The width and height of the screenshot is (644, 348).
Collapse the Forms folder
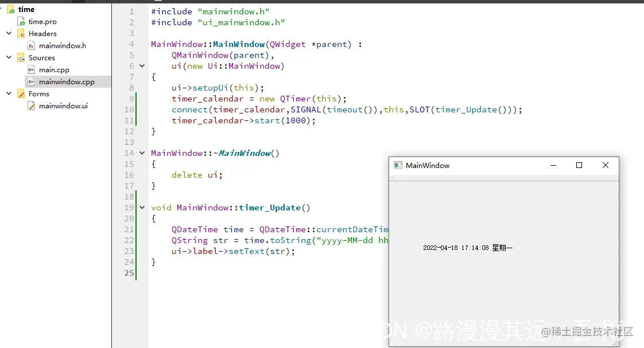pos(9,93)
